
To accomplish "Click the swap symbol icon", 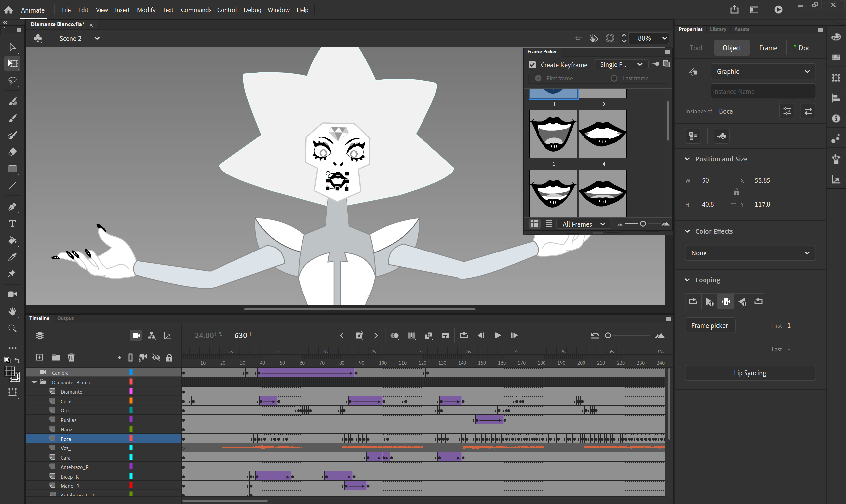I will coord(808,111).
